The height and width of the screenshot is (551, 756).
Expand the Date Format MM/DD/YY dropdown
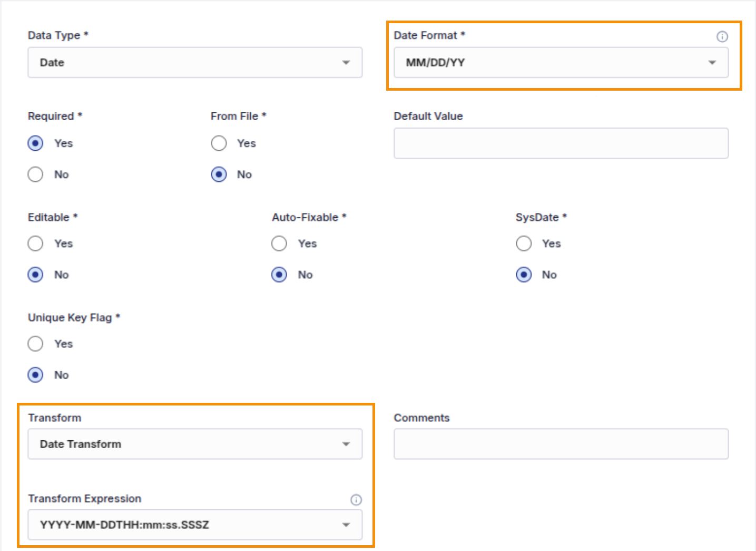point(561,63)
